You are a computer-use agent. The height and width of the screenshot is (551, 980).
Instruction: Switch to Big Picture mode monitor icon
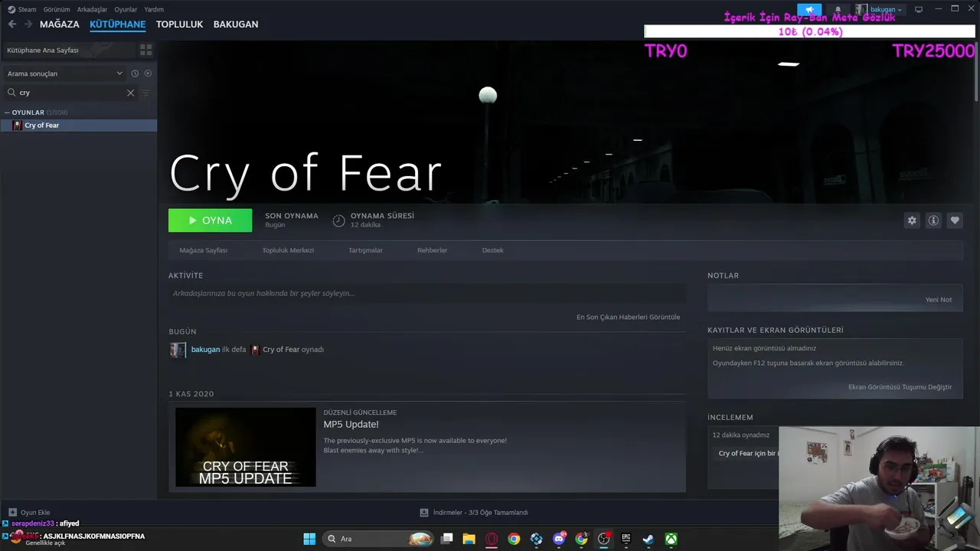[x=919, y=10]
